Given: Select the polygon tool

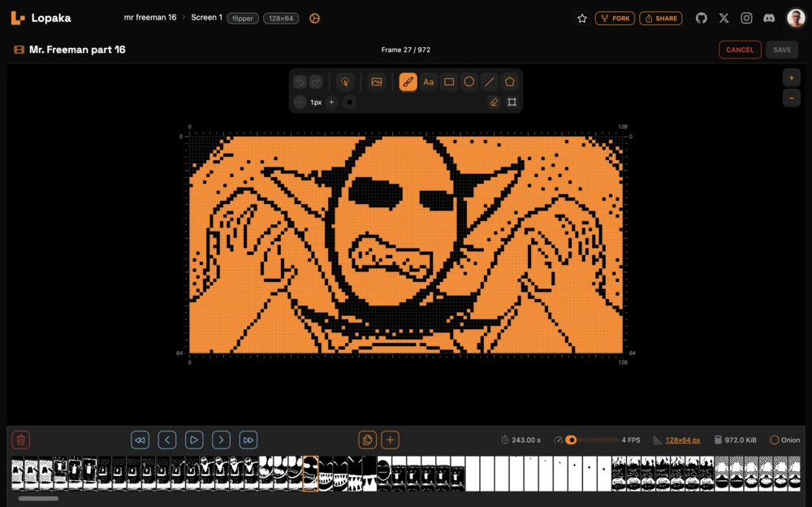Looking at the screenshot, I should 510,82.
